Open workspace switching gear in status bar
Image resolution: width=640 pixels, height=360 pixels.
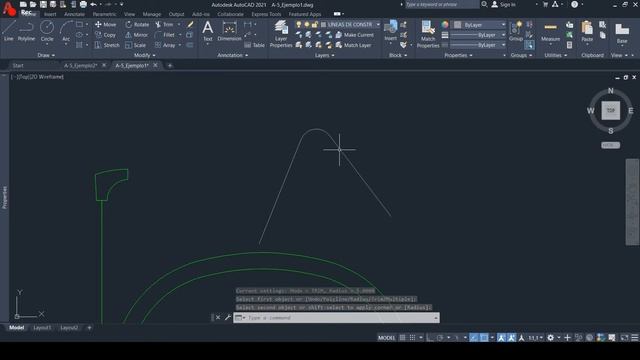551,338
